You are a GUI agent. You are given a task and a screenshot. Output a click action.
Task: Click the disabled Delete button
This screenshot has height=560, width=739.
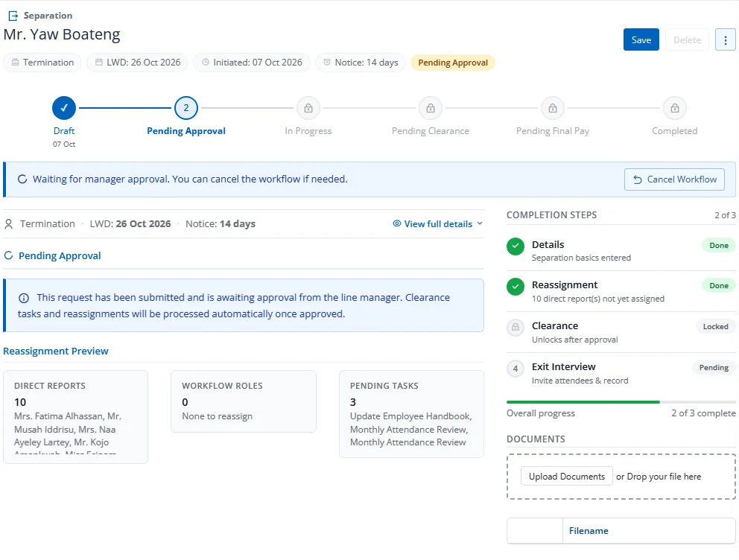(x=687, y=40)
